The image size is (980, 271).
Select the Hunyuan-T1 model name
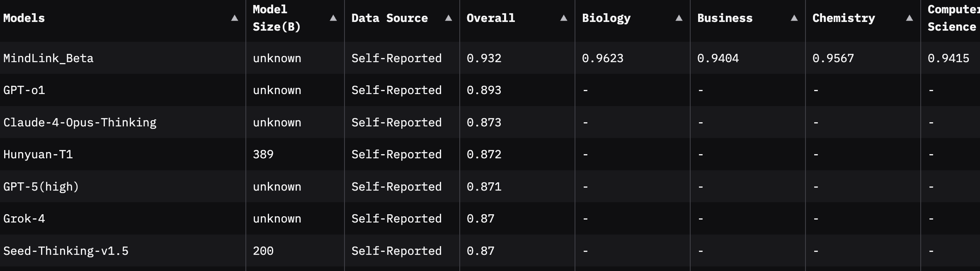coord(38,155)
